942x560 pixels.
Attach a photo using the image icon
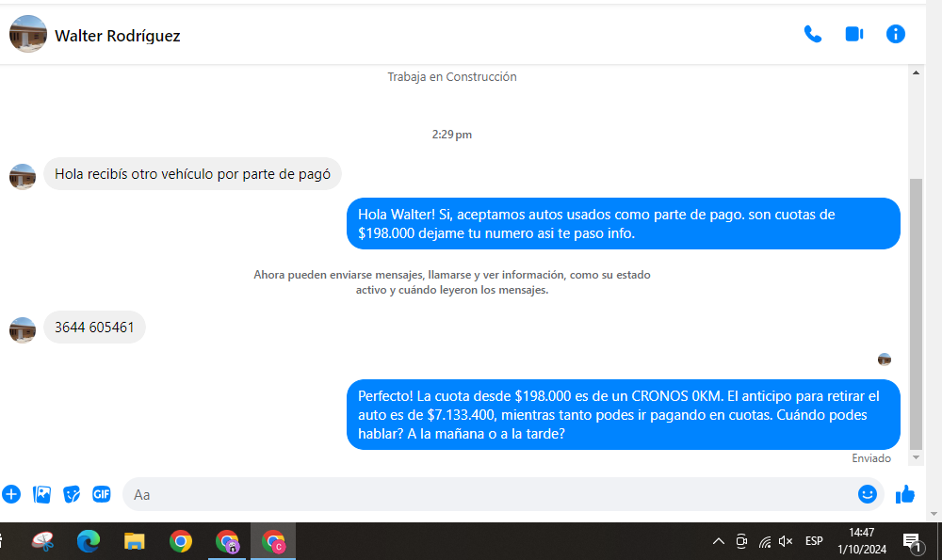click(41, 494)
